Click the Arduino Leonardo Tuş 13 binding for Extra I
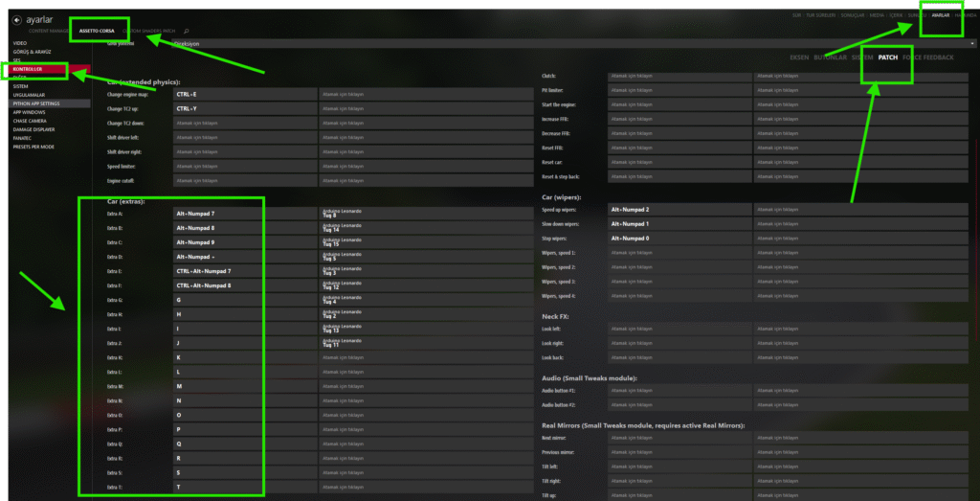 (x=426, y=329)
